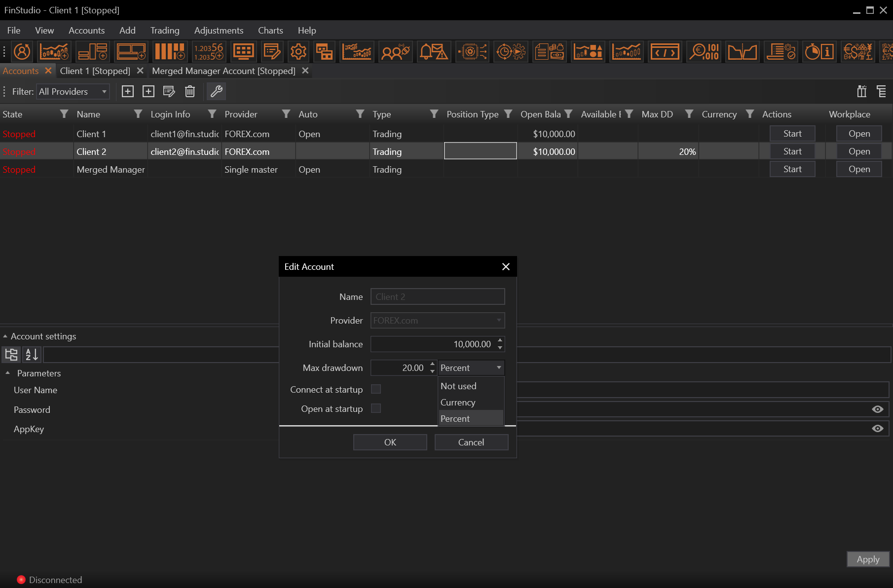Enable the Connect at startup checkbox
Viewport: 893px width, 588px height.
[x=376, y=389]
